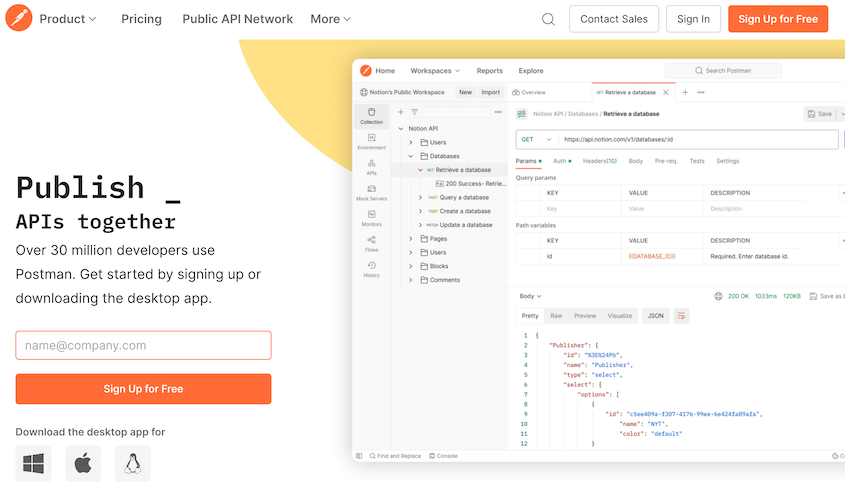
Task: Open History in the app sidebar
Action: coord(371,269)
